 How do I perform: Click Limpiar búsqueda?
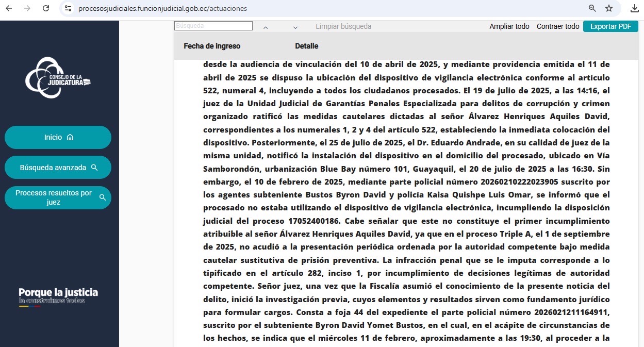(343, 26)
